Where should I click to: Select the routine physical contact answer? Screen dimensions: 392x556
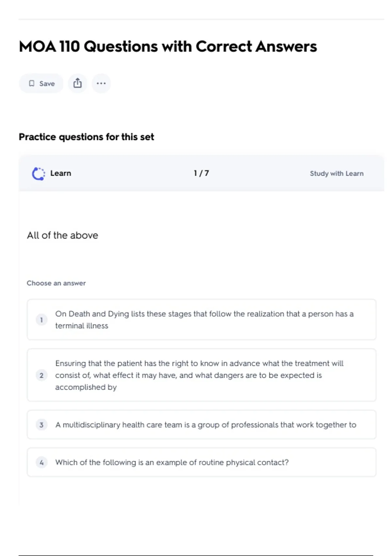(x=172, y=462)
